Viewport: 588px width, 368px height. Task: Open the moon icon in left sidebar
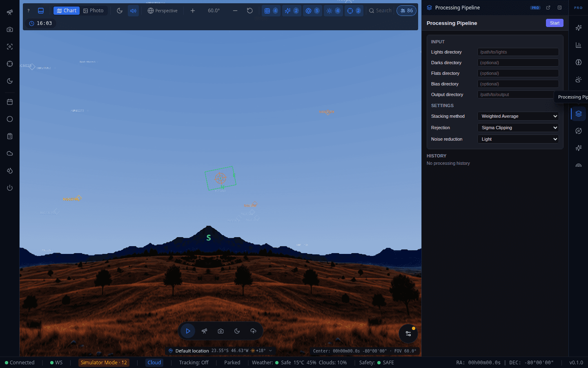[10, 81]
